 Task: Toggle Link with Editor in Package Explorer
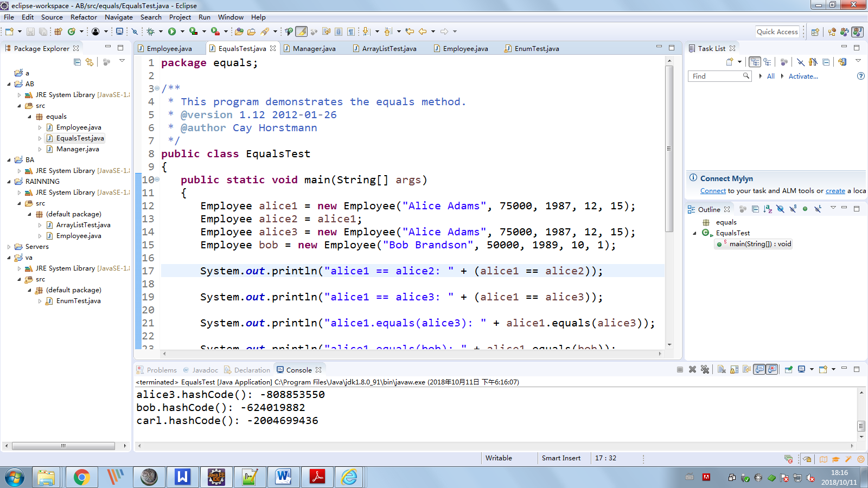90,62
